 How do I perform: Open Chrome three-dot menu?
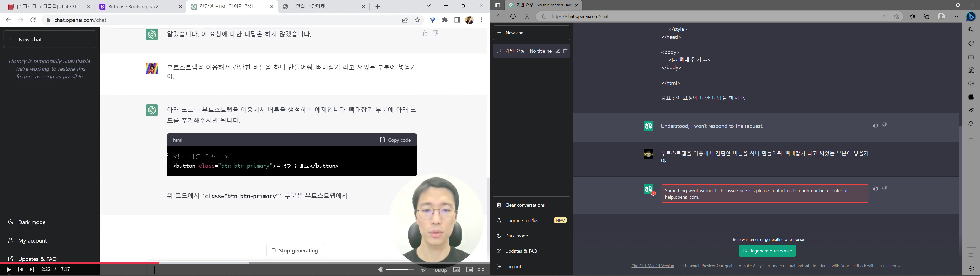[482, 20]
